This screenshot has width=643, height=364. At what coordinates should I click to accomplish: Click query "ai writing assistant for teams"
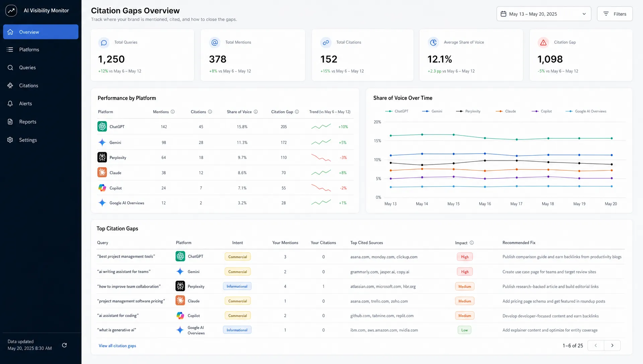pos(124,271)
